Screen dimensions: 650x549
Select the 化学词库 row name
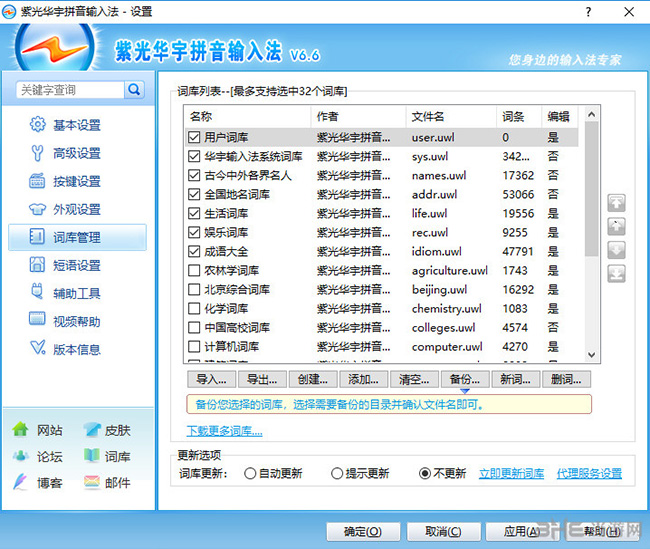point(226,309)
